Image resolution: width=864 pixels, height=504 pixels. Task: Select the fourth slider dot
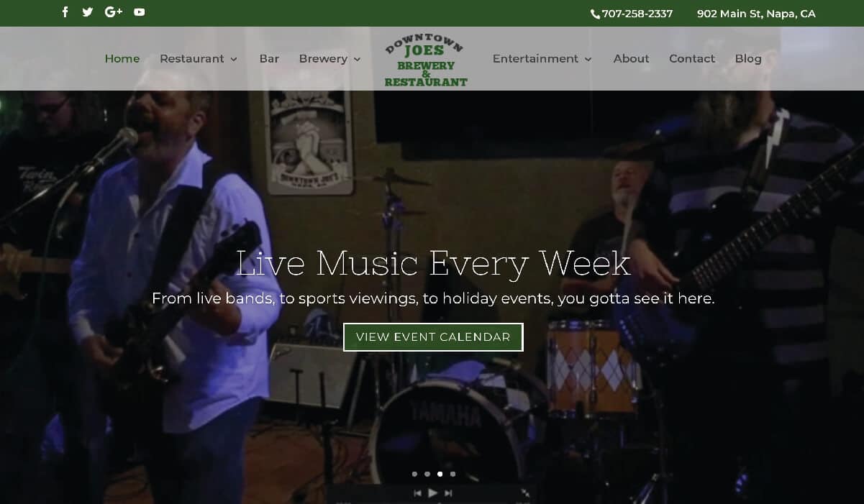pos(453,474)
